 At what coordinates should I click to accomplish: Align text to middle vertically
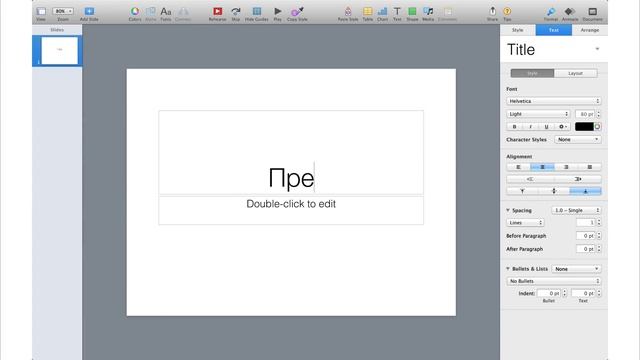554,191
